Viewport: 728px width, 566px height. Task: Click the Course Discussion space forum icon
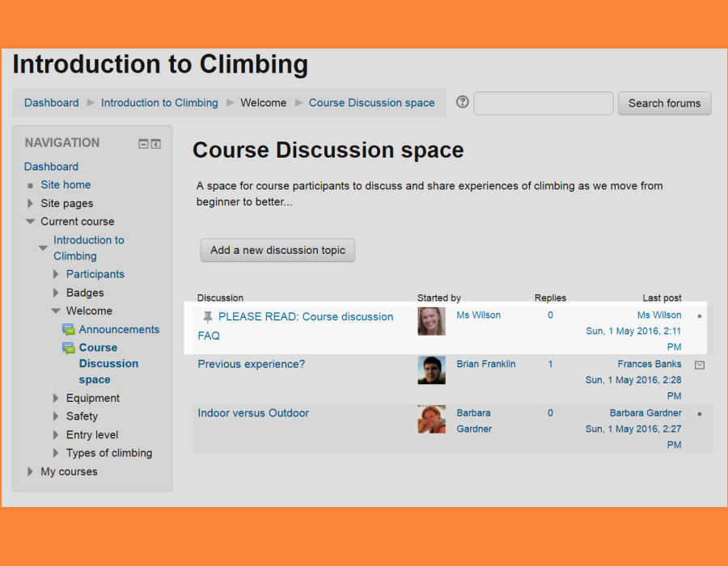click(x=69, y=348)
